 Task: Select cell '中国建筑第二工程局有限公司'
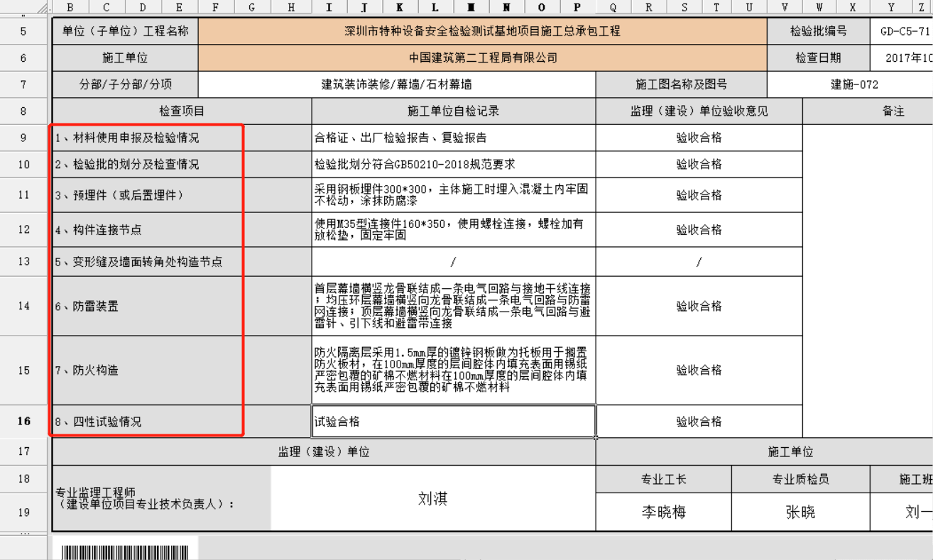pyautogui.click(x=483, y=58)
